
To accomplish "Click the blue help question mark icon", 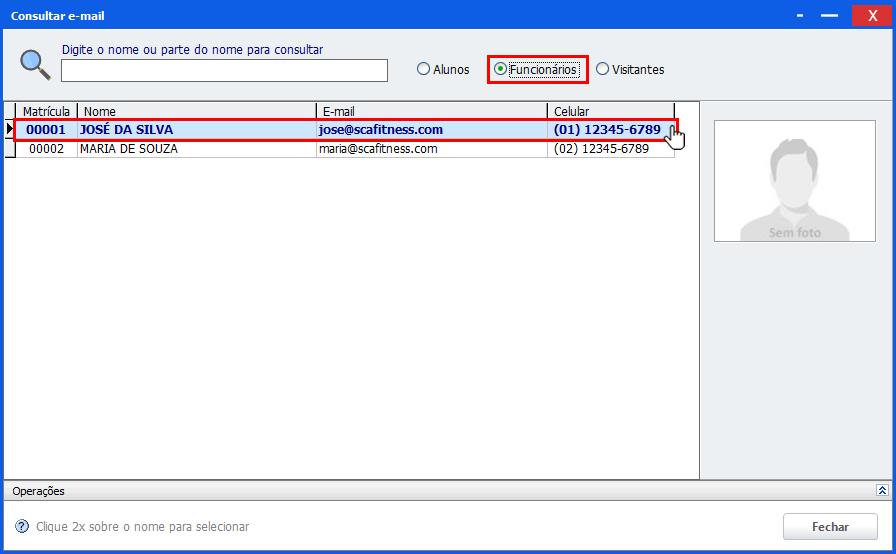I will (x=22, y=526).
